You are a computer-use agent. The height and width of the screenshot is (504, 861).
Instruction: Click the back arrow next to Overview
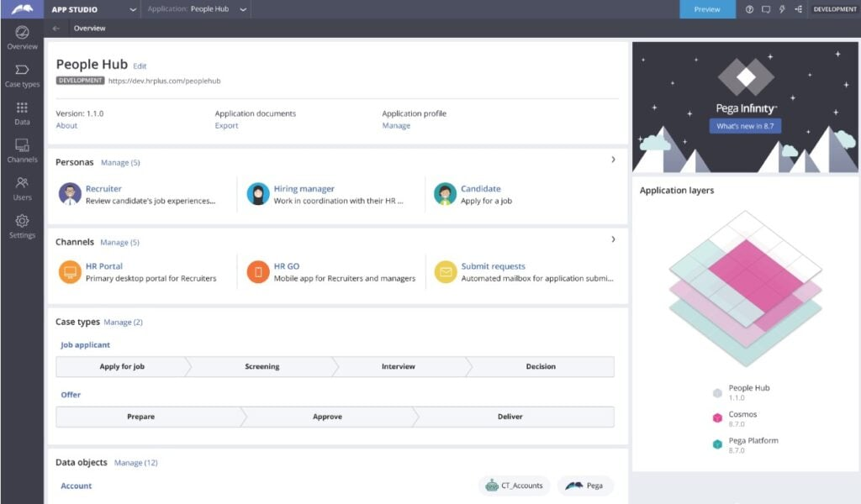pyautogui.click(x=55, y=28)
